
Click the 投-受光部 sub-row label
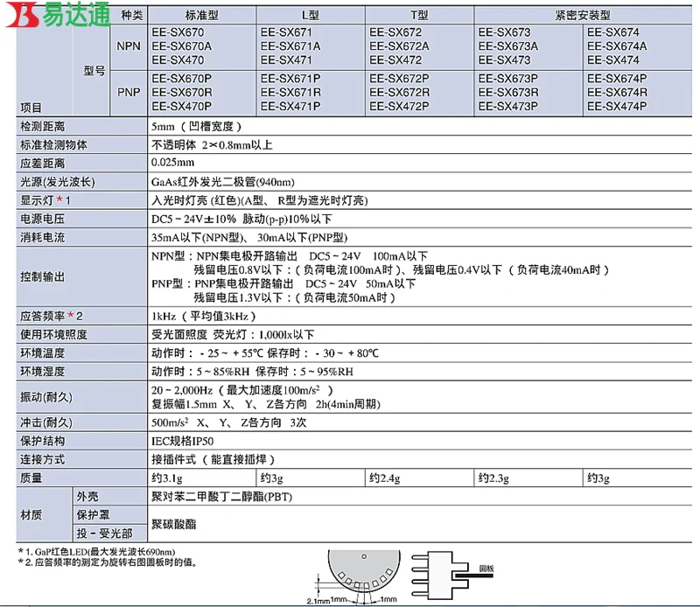coord(104,533)
